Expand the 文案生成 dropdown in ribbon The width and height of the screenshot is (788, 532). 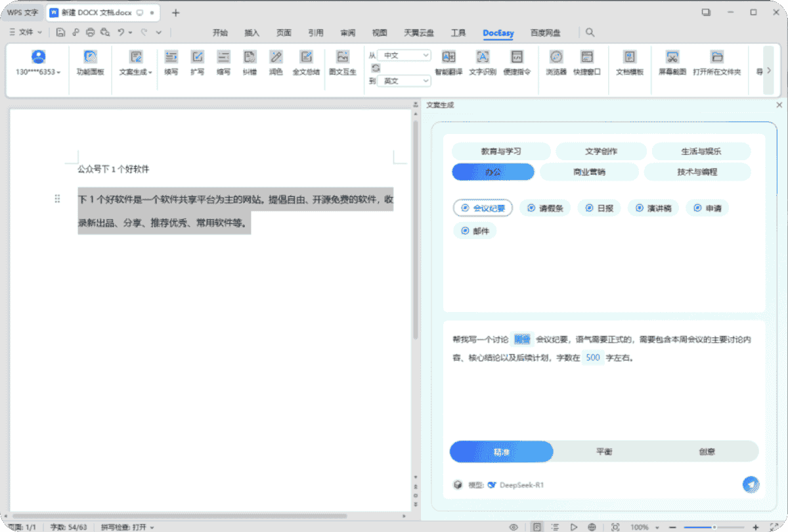(136, 72)
